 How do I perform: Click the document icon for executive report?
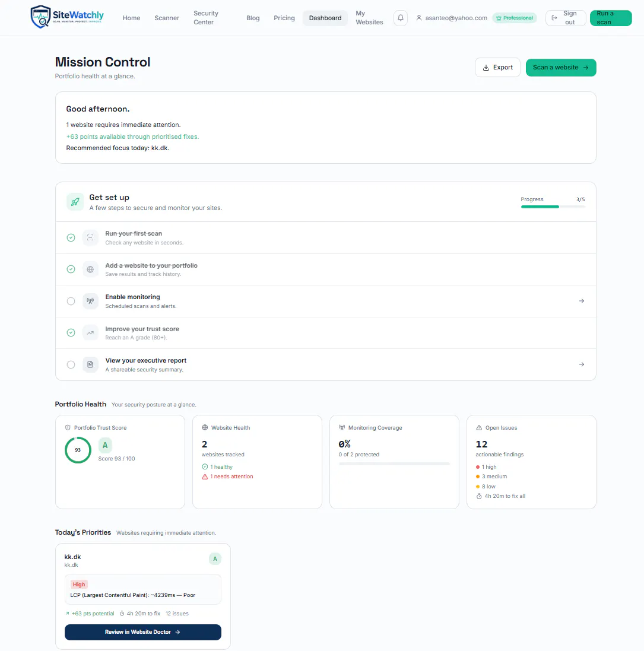pyautogui.click(x=90, y=364)
